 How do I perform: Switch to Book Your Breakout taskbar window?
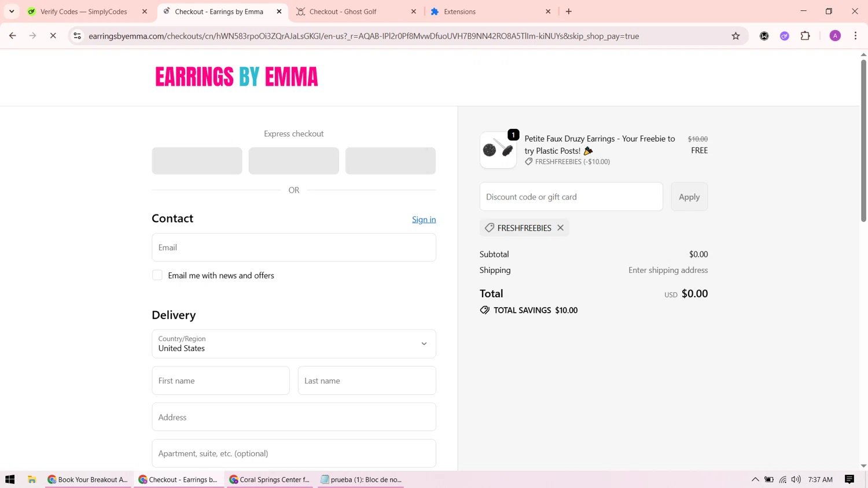pos(88,479)
